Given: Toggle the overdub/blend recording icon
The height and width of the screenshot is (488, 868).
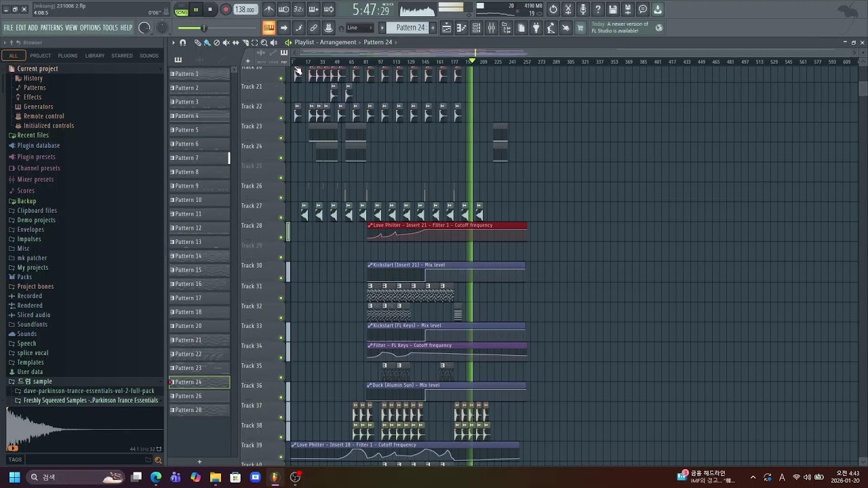Looking at the screenshot, I should (313, 9).
